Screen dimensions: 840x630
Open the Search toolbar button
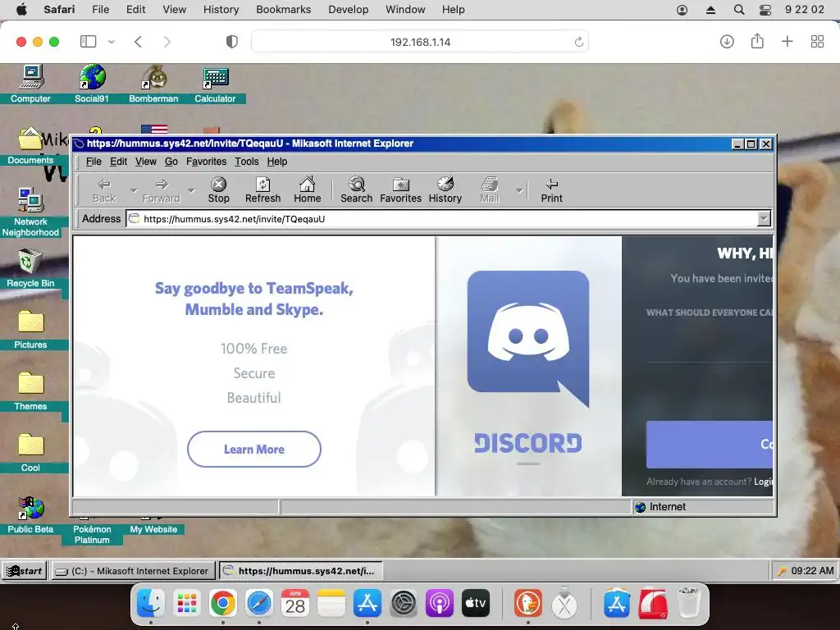pos(356,190)
